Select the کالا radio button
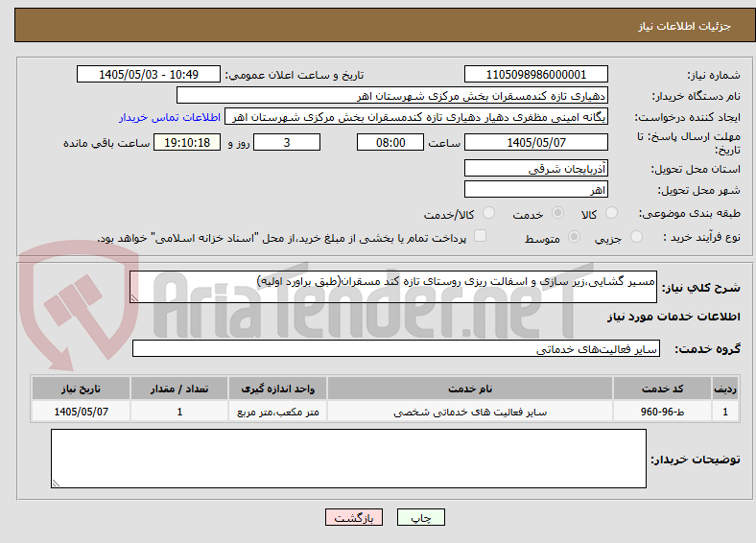 [611, 213]
